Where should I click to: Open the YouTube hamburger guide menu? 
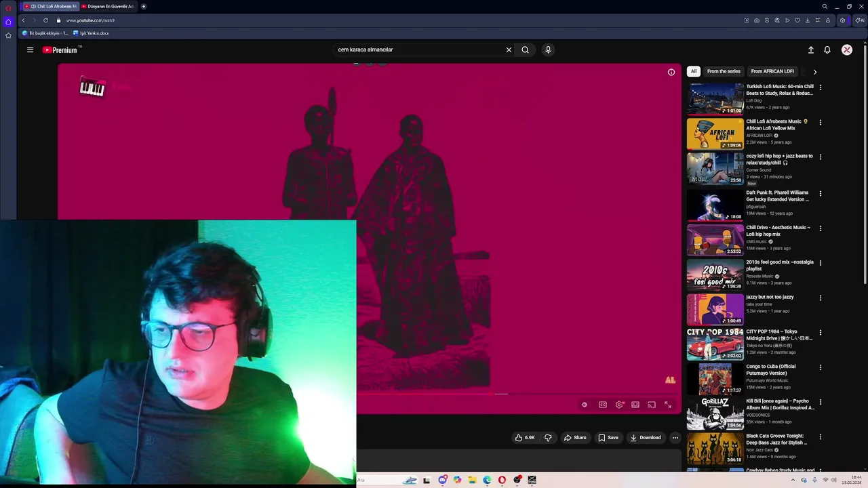tap(30, 49)
